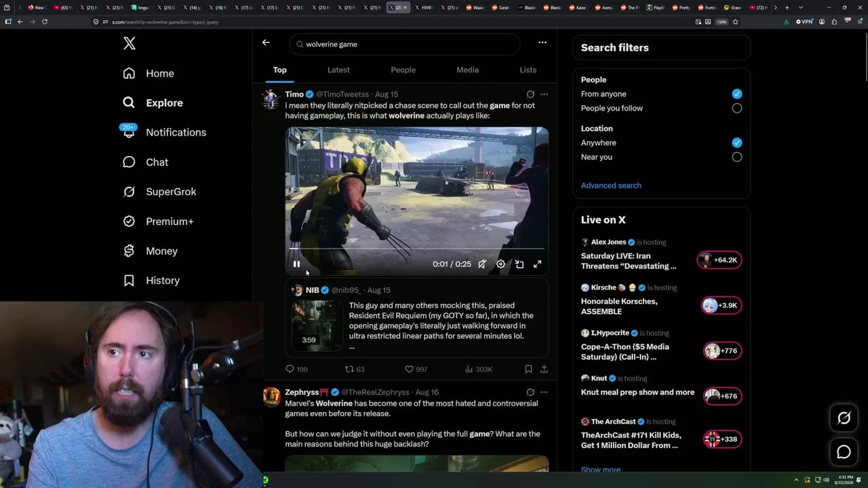The height and width of the screenshot is (488, 868).
Task: Switch to the Lists tab
Action: coord(528,70)
